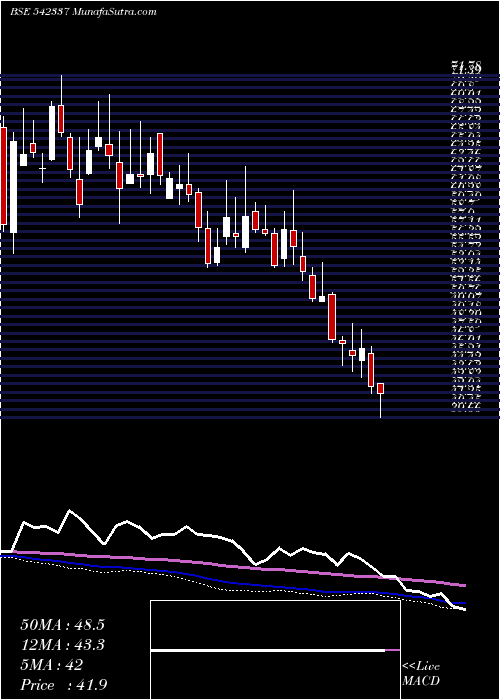Click inside the MACD indicator box

(275, 650)
